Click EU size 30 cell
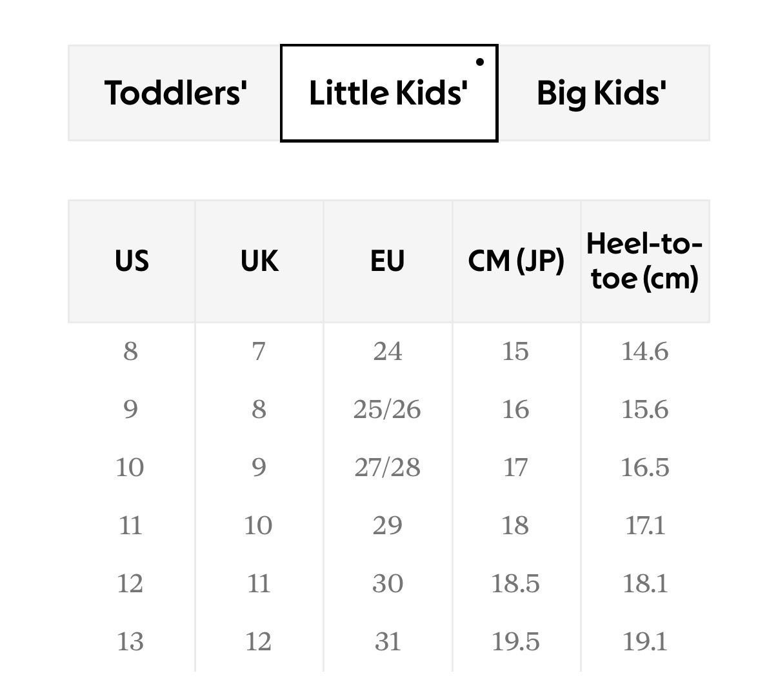This screenshot has height=700, width=778. point(387,584)
